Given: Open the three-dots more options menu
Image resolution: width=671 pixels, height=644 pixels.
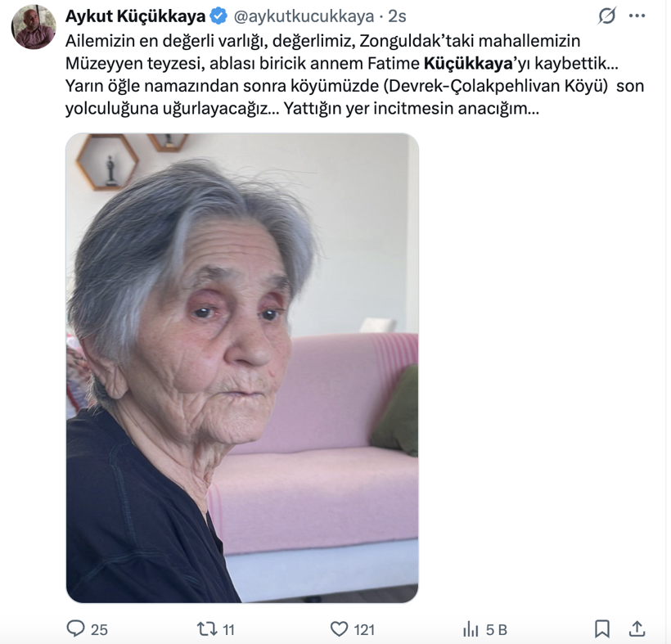Looking at the screenshot, I should 637,16.
